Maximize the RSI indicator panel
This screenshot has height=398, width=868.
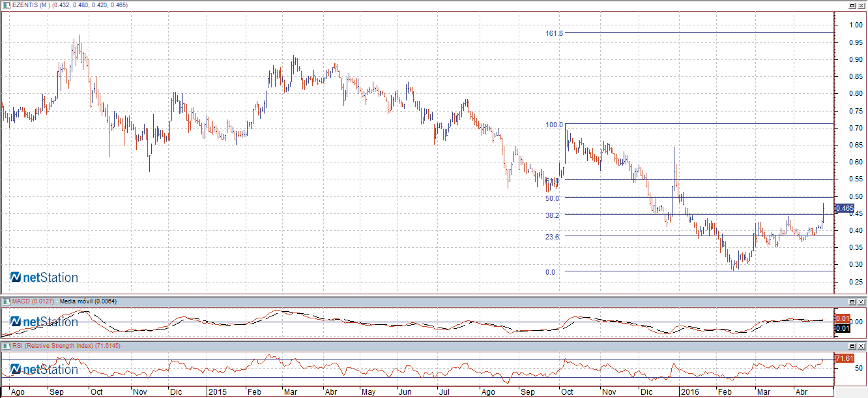(x=852, y=346)
